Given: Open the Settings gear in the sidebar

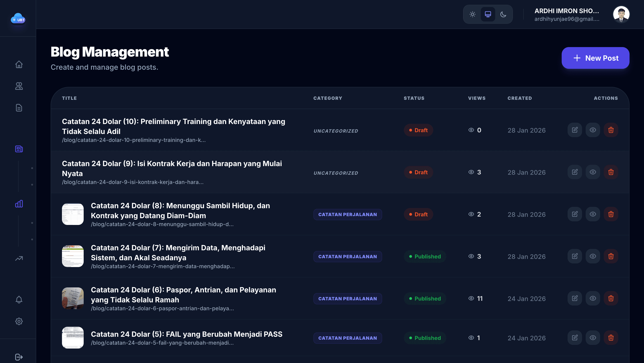Looking at the screenshot, I should (x=19, y=321).
